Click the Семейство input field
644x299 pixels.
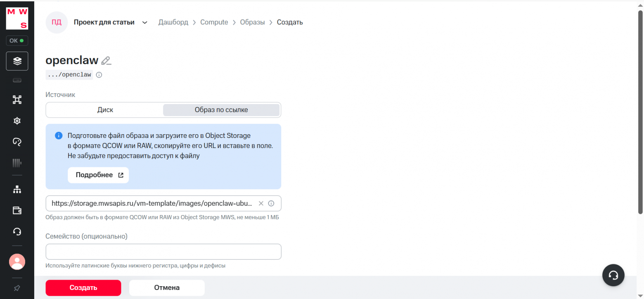point(163,252)
